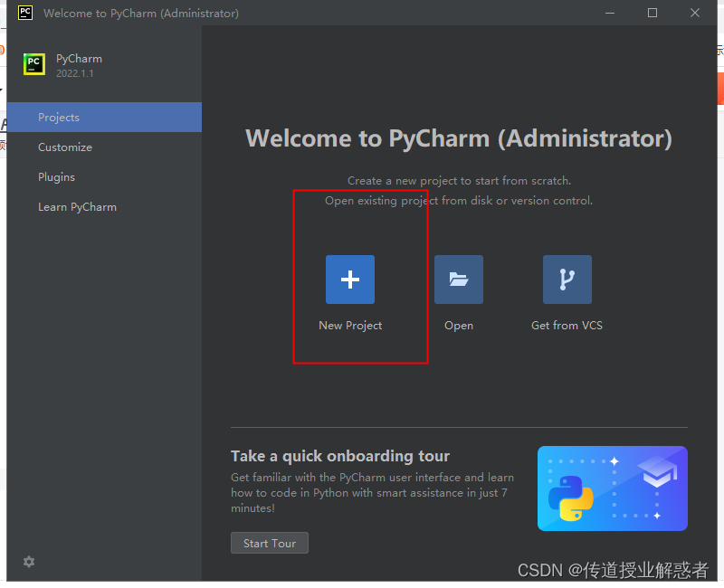Open the settings gear in the sidebar

pyautogui.click(x=29, y=562)
